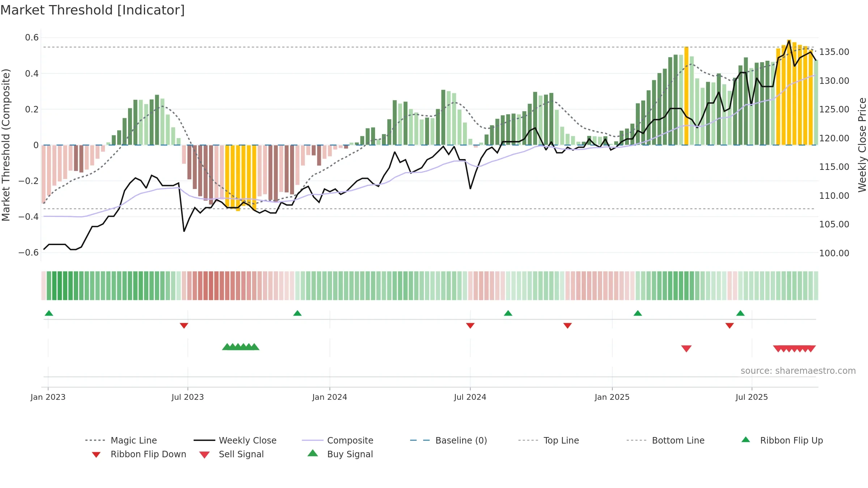Viewport: 868px width, 488px height.
Task: Click the source: sharemaestro.com text
Action: (x=798, y=371)
